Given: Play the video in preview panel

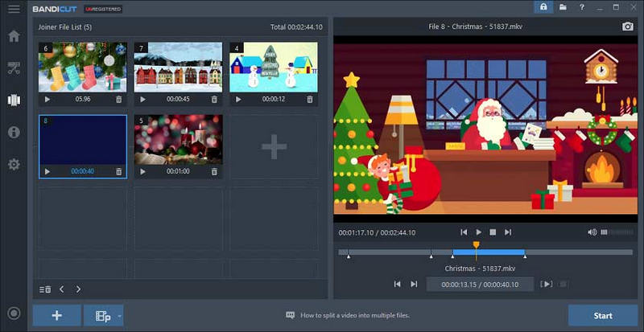Looking at the screenshot, I should pyautogui.click(x=478, y=232).
